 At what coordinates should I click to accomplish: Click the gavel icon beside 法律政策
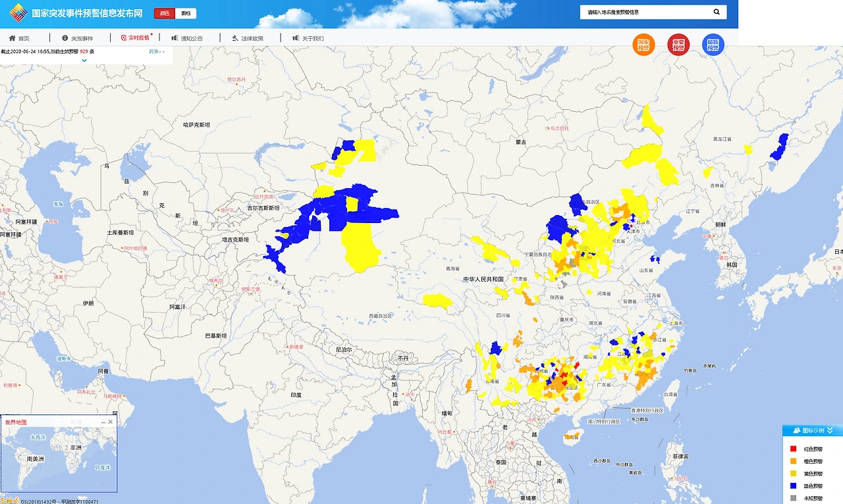(x=235, y=38)
